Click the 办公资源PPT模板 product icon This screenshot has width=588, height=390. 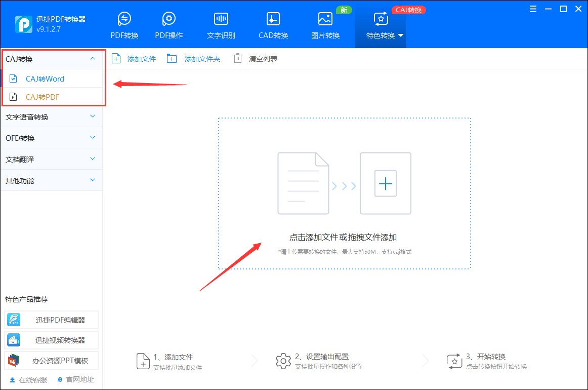14,360
